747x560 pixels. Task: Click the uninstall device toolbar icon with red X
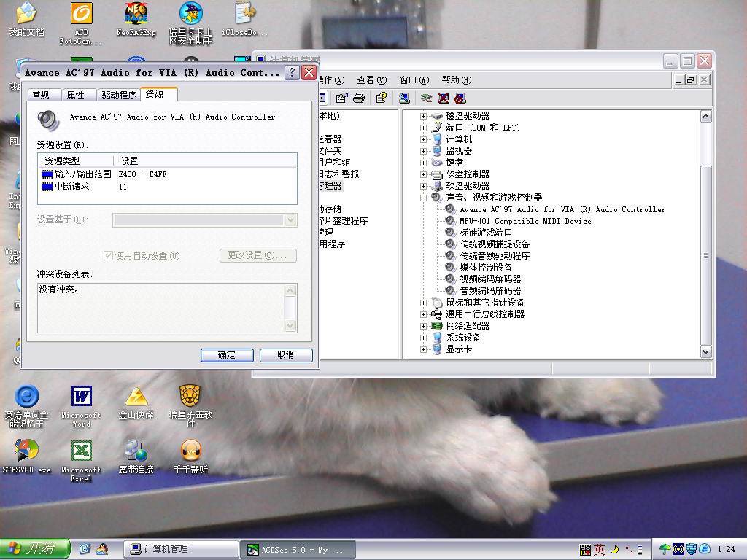pyautogui.click(x=444, y=98)
